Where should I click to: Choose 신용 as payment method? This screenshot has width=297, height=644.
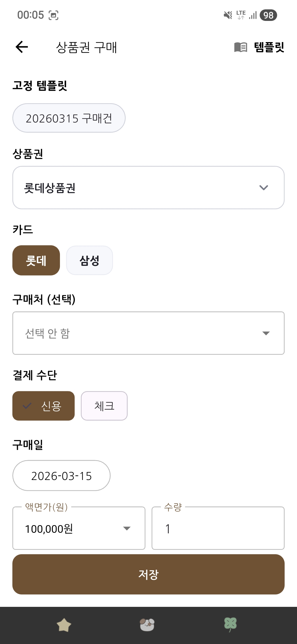pos(43,406)
